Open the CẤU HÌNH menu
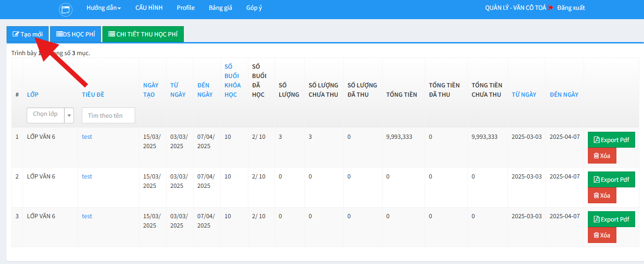Screen dimensions: 644x264 149,8
